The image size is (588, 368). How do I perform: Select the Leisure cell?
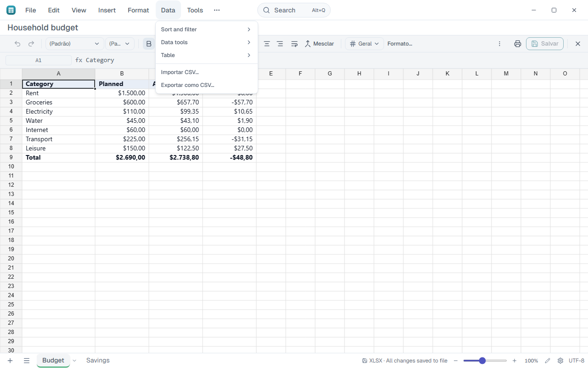point(58,148)
